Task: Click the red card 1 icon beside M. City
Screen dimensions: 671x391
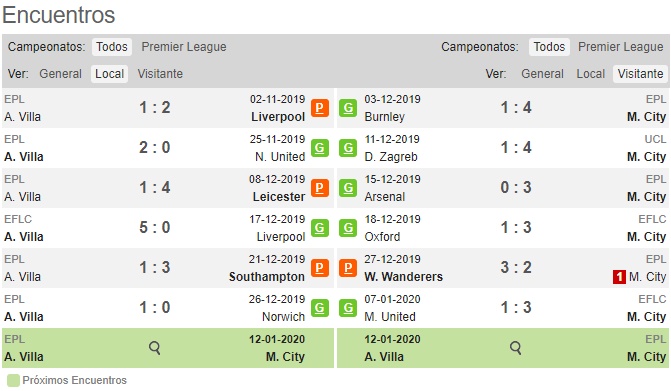Action: click(x=619, y=277)
